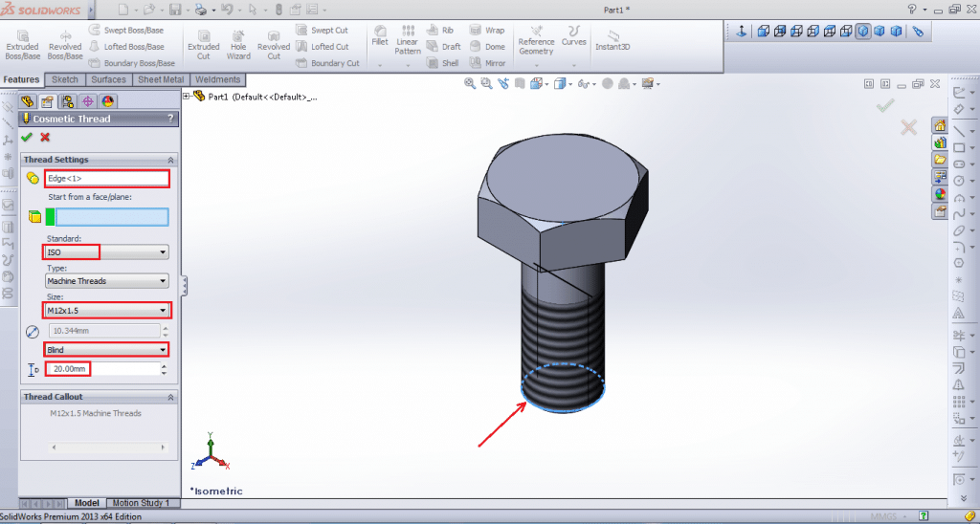This screenshot has width=980, height=524.
Task: Open the Weldments tab
Action: point(217,79)
